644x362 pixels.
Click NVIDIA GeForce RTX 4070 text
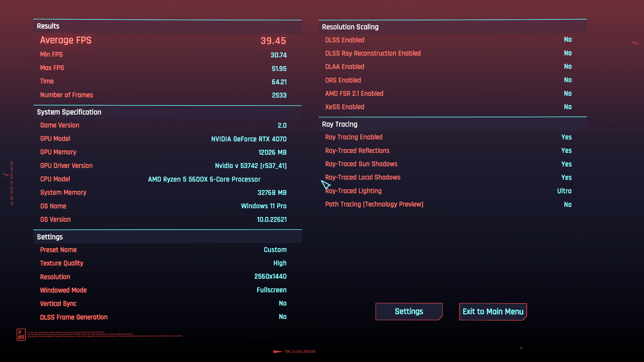pyautogui.click(x=249, y=139)
